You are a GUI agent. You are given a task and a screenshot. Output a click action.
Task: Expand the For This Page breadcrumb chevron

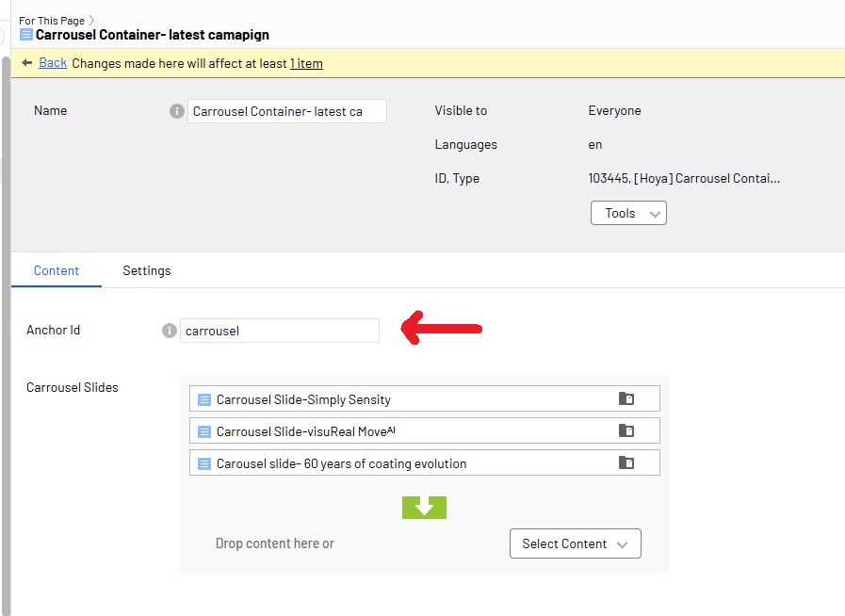(91, 20)
